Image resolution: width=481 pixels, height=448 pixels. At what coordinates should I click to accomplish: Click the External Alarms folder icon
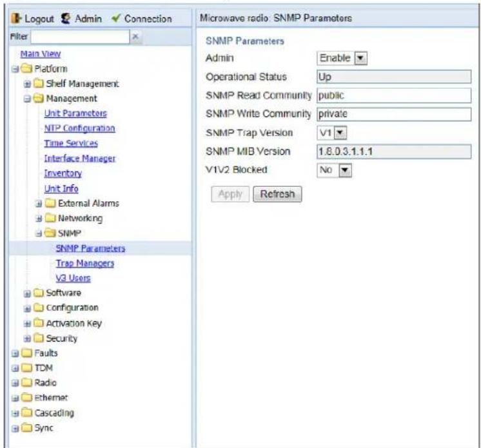coord(50,203)
